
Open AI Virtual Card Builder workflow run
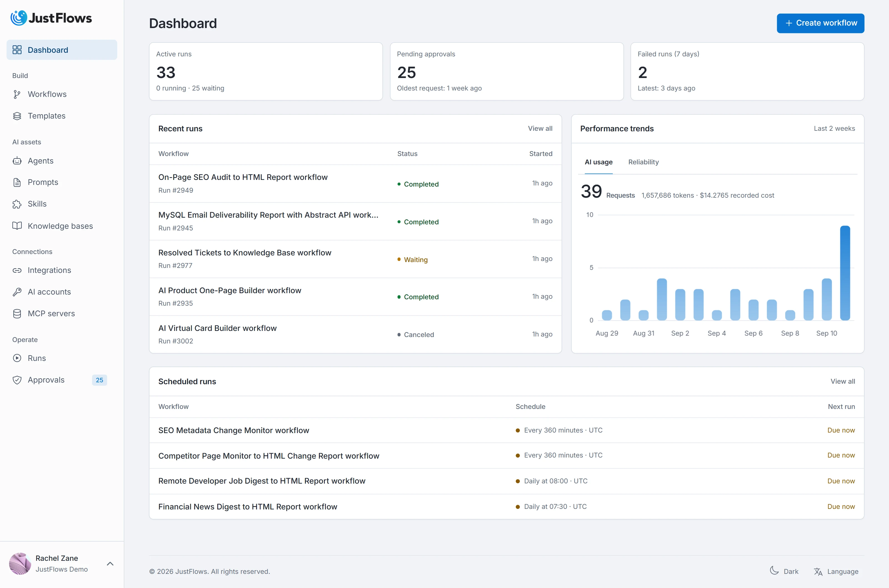(355, 335)
